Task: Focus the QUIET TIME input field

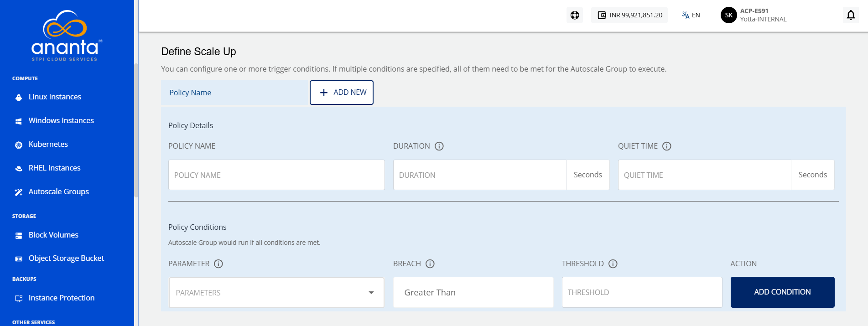Action: (705, 175)
